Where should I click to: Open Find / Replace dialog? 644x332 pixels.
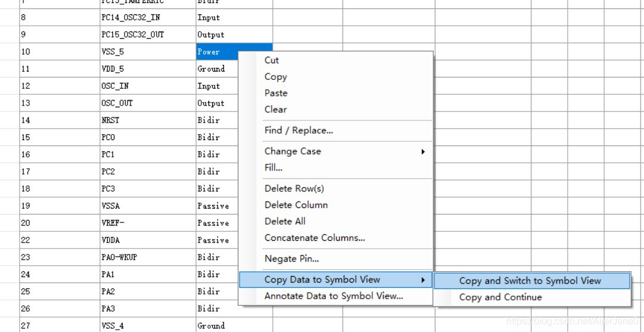298,131
